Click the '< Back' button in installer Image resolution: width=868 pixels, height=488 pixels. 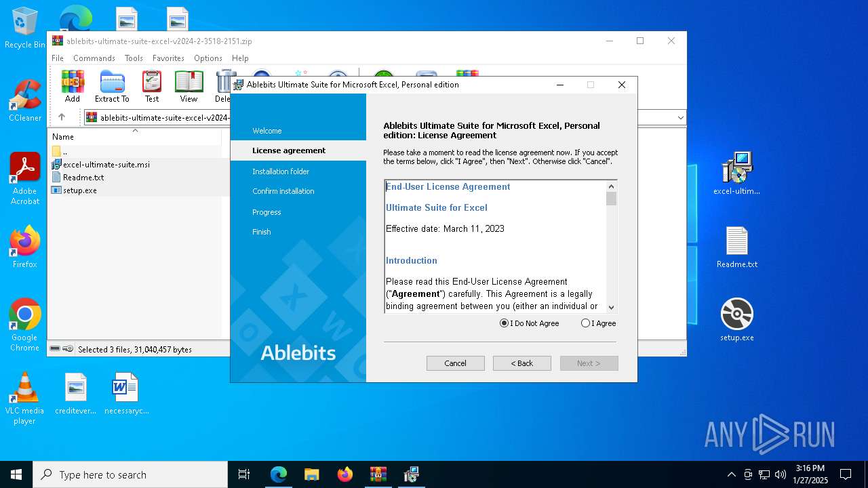(x=521, y=363)
